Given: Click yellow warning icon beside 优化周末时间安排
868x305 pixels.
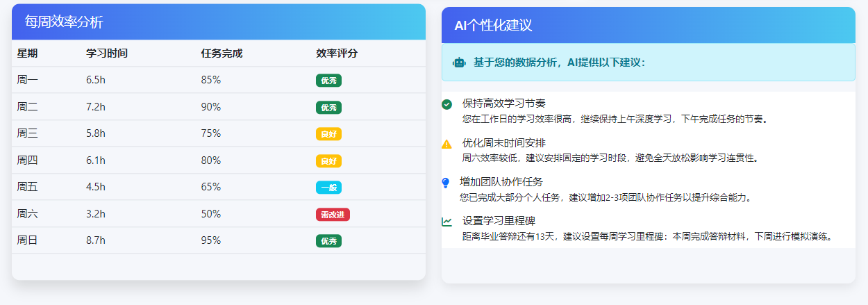Looking at the screenshot, I should (446, 144).
